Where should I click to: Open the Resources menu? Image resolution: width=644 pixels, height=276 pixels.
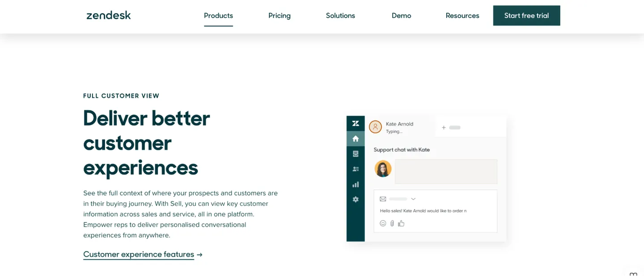coord(462,16)
